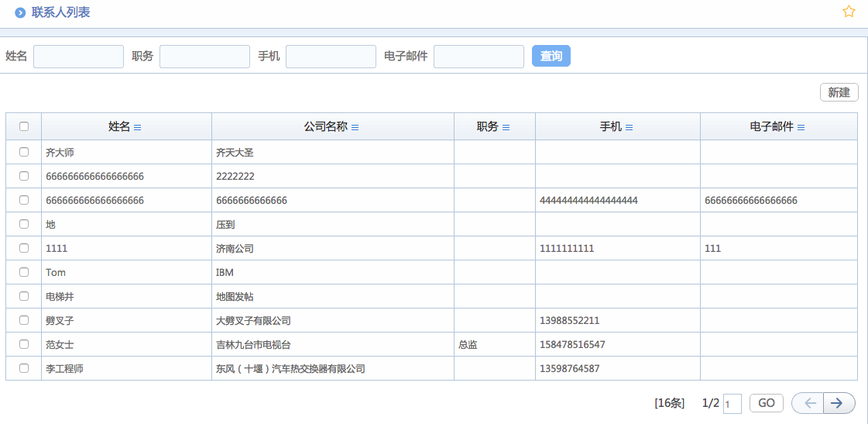Viewport: 868px width, 424px height.
Task: Click the 新建 button
Action: pyautogui.click(x=839, y=92)
